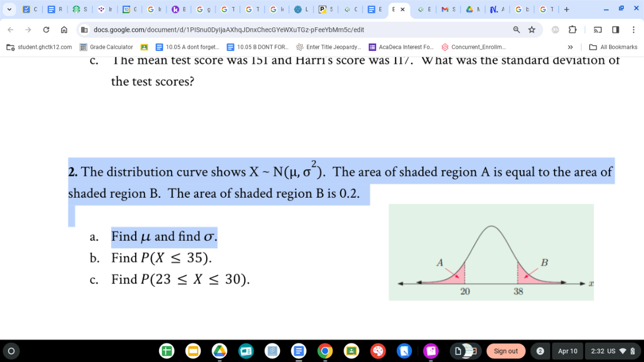This screenshot has height=362, width=644.
Task: Launch Google Drive from the shelf
Action: tap(218, 351)
